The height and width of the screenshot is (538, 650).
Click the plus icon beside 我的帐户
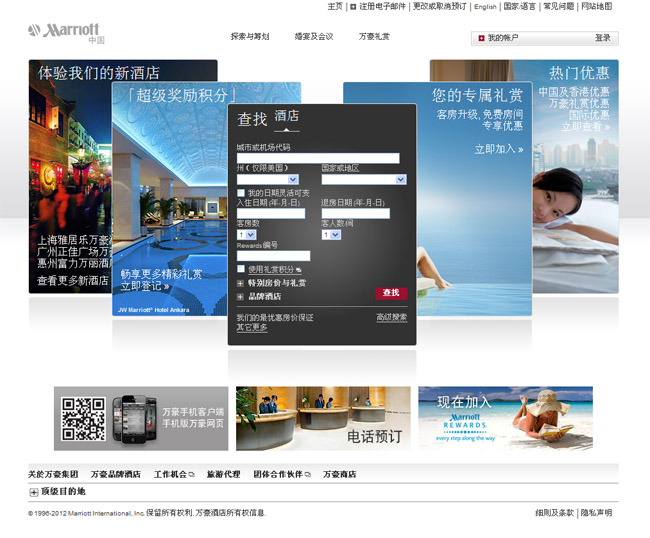[481, 38]
